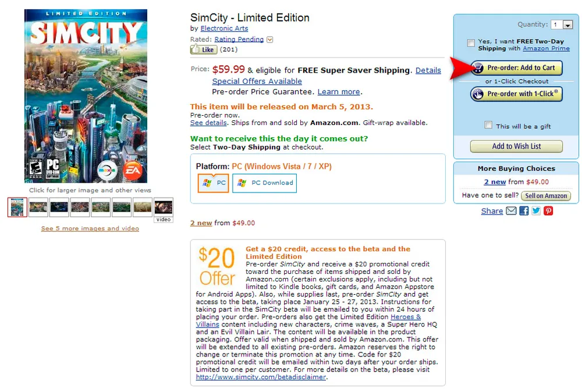Share the product on Facebook
582x392 pixels.
tap(524, 211)
